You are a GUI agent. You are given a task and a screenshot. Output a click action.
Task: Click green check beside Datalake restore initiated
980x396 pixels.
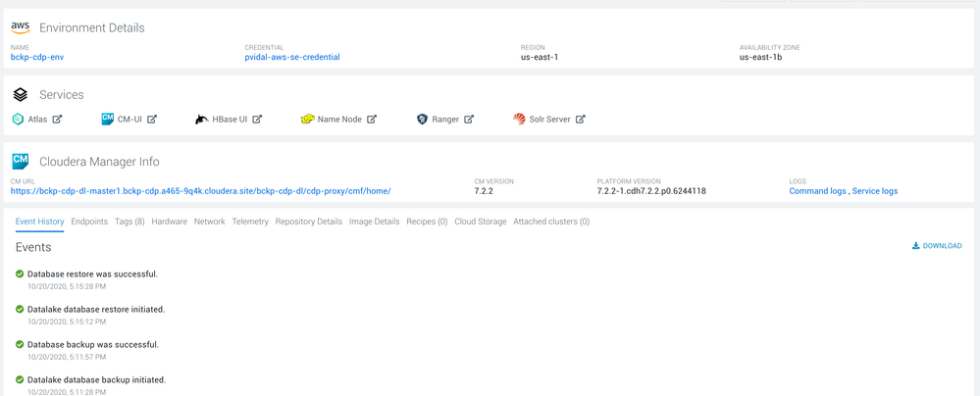pyautogui.click(x=20, y=309)
